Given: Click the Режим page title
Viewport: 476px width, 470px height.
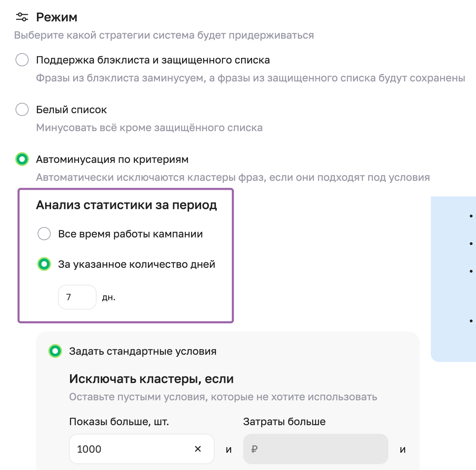Looking at the screenshot, I should [57, 17].
